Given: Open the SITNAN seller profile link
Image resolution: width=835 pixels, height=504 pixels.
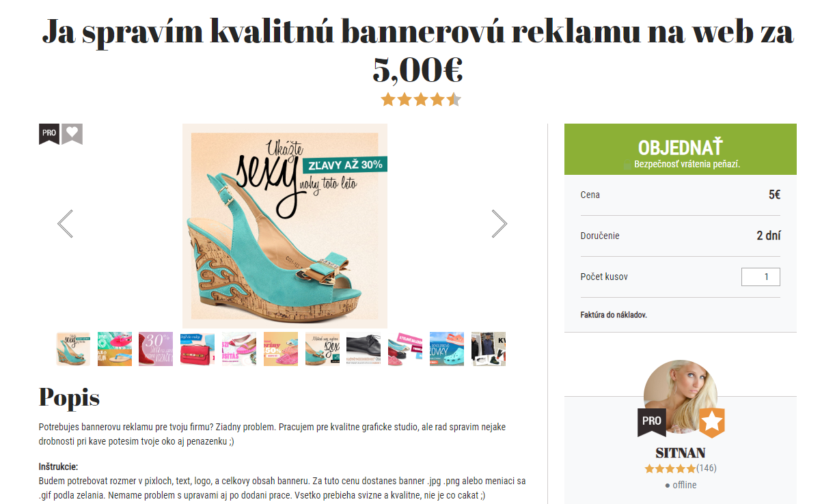Looking at the screenshot, I should [x=681, y=453].
